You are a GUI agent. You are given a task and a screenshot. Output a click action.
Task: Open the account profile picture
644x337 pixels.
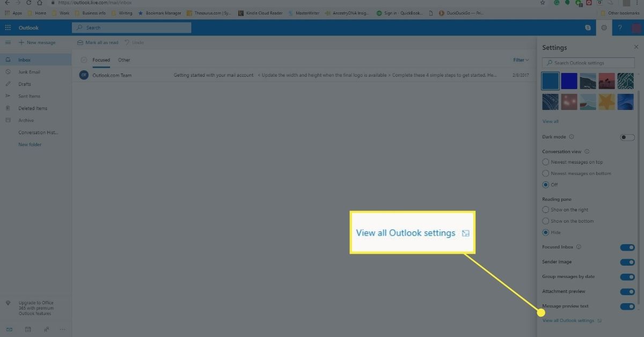coord(635,28)
